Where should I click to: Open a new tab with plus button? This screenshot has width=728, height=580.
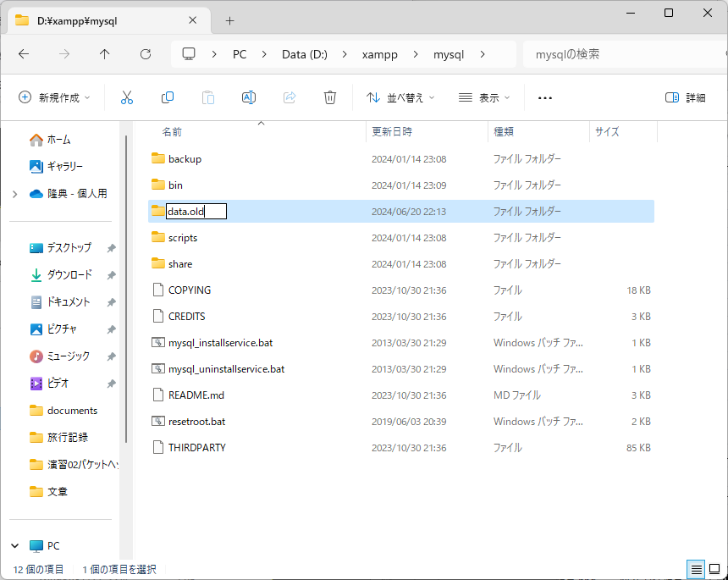click(x=229, y=20)
